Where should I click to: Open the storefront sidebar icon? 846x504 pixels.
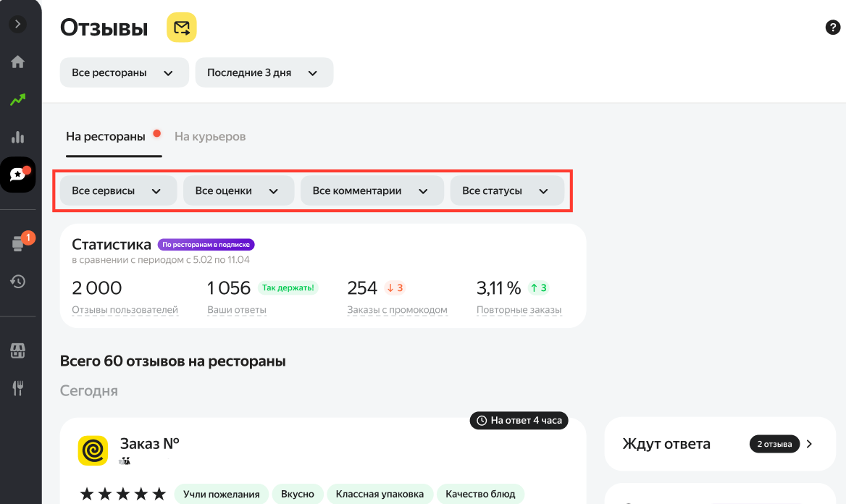[18, 351]
